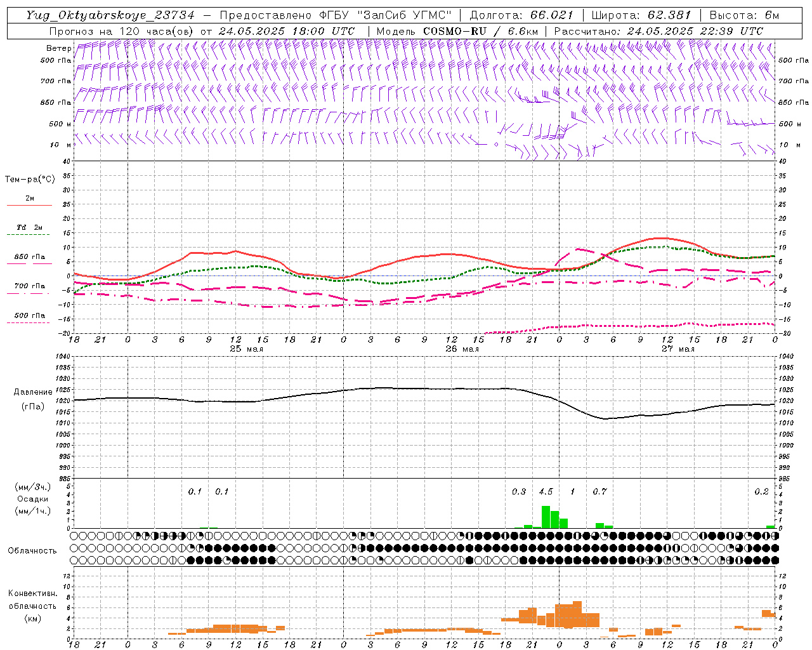
Task: Click the 0.3 precipitation amount value
Action: pyautogui.click(x=519, y=492)
